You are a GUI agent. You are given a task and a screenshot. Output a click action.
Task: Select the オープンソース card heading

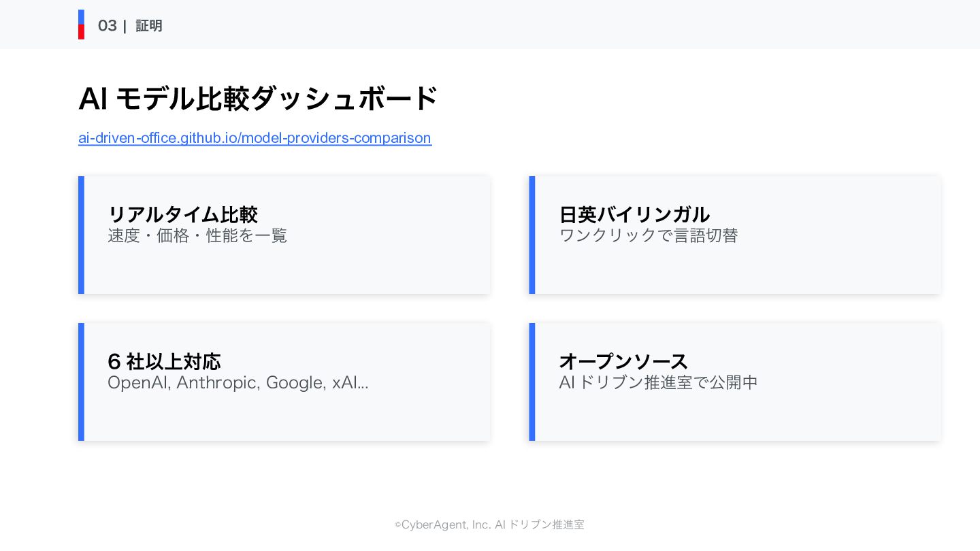tap(623, 361)
